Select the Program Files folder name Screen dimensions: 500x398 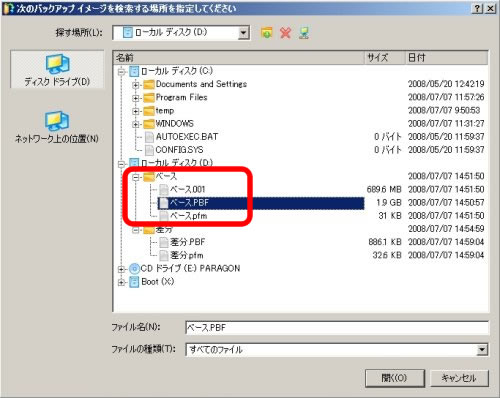coord(182,98)
